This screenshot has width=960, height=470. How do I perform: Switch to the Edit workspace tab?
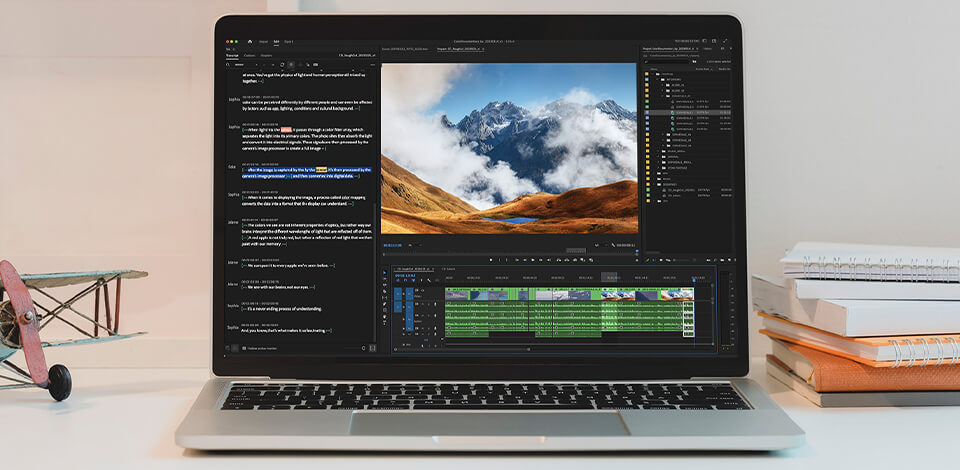(276, 42)
